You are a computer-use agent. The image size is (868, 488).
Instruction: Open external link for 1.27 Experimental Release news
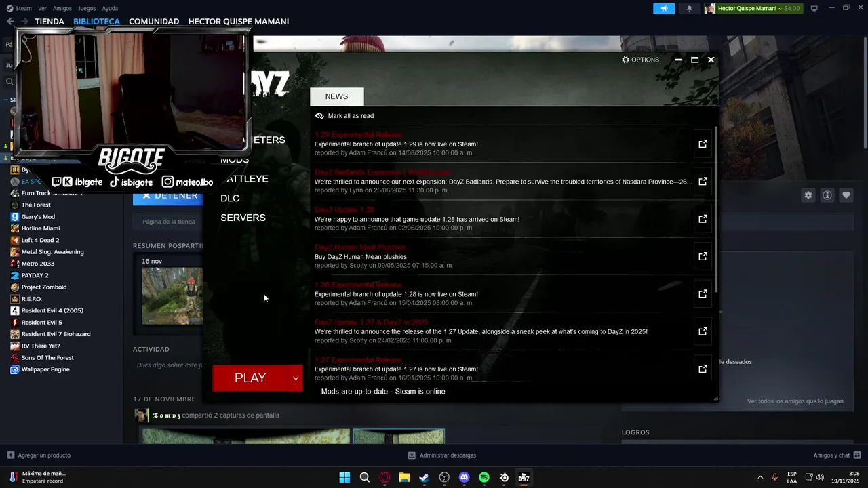point(703,369)
